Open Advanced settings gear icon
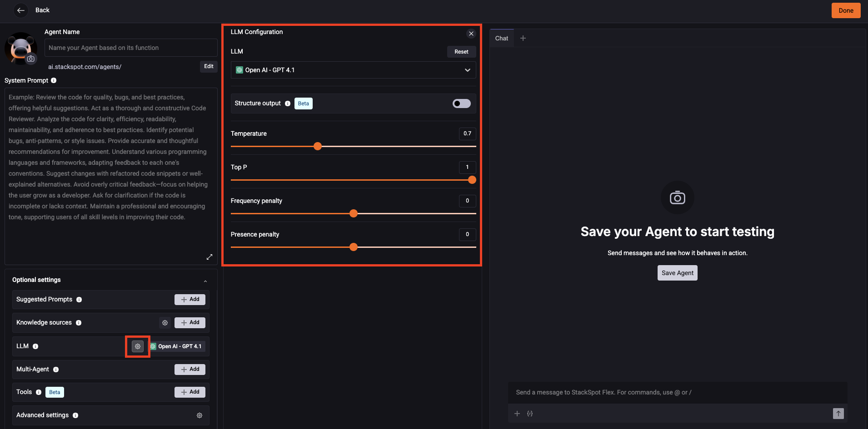The width and height of the screenshot is (868, 429). pos(199,415)
